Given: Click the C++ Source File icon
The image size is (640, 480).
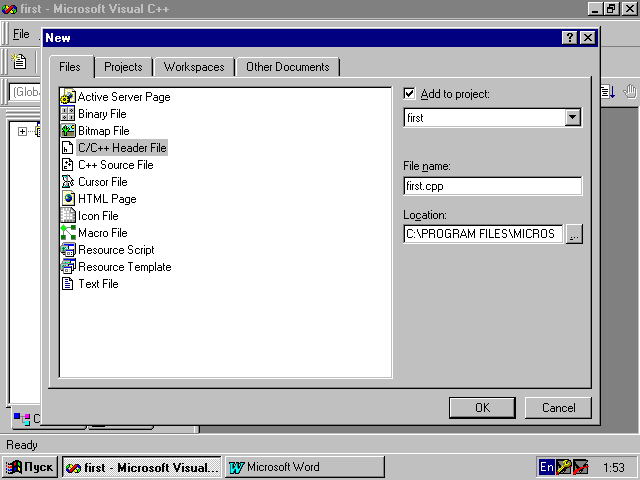Looking at the screenshot, I should [x=68, y=164].
